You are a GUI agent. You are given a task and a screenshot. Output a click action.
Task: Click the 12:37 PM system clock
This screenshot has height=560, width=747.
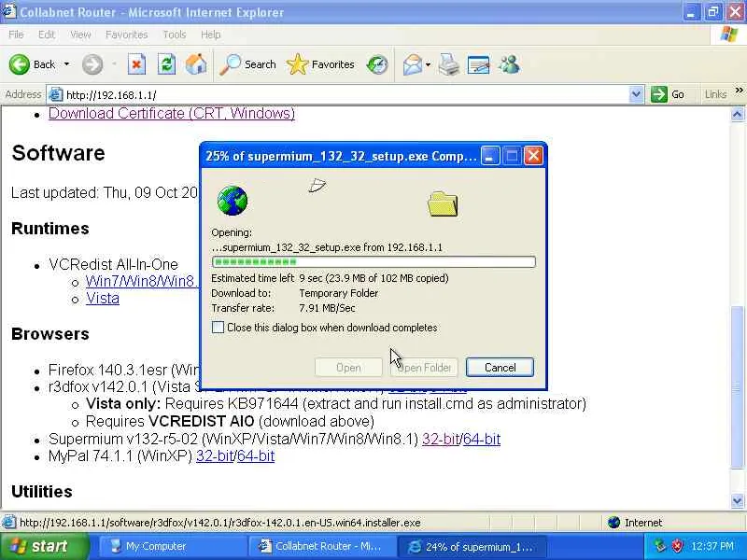(x=712, y=546)
